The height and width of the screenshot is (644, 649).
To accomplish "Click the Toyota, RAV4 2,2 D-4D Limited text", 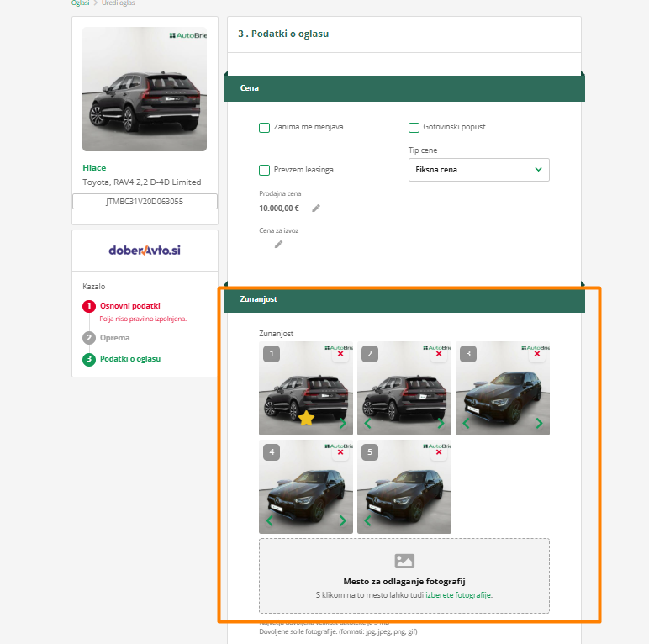I will [x=142, y=182].
